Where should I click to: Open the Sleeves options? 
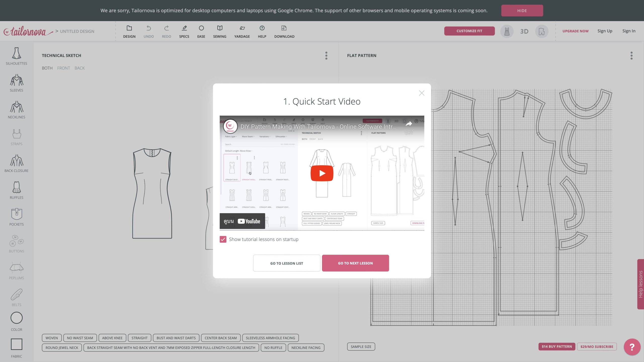[x=16, y=83]
